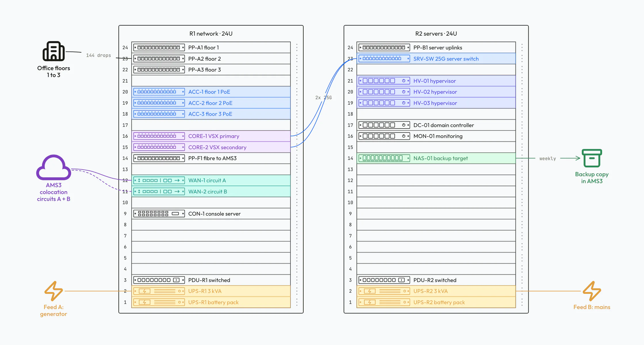
Task: Select the weekly backup arrow label
Action: coord(548,158)
